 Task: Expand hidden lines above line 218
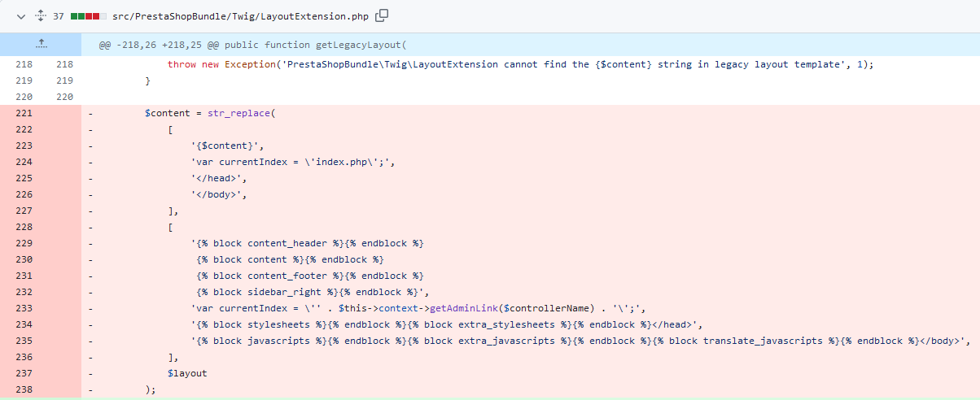click(41, 45)
